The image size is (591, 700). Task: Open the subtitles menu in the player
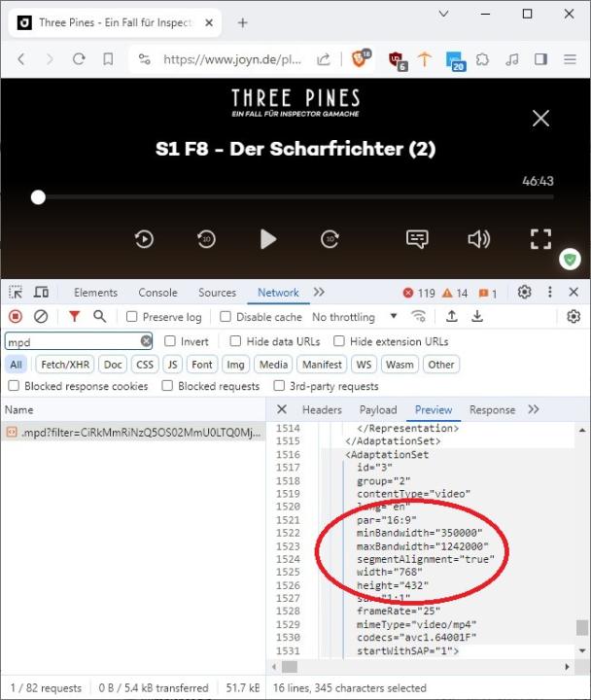417,239
